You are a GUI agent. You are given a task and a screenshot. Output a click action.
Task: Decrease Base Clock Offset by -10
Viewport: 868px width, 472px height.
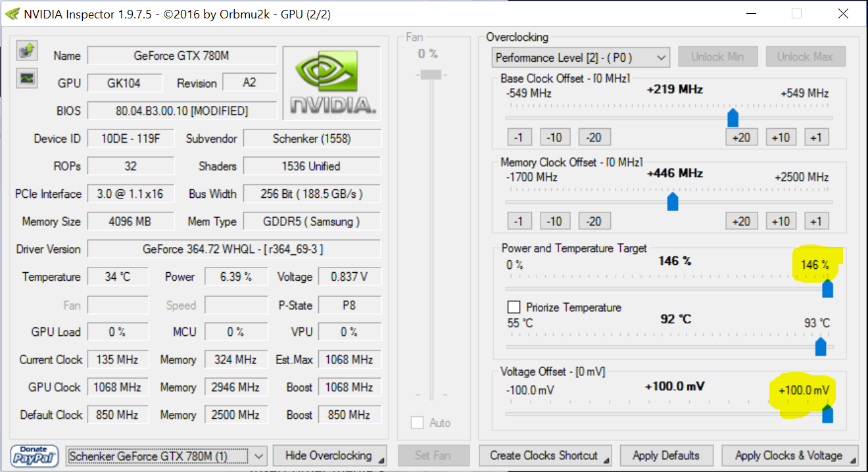point(554,137)
